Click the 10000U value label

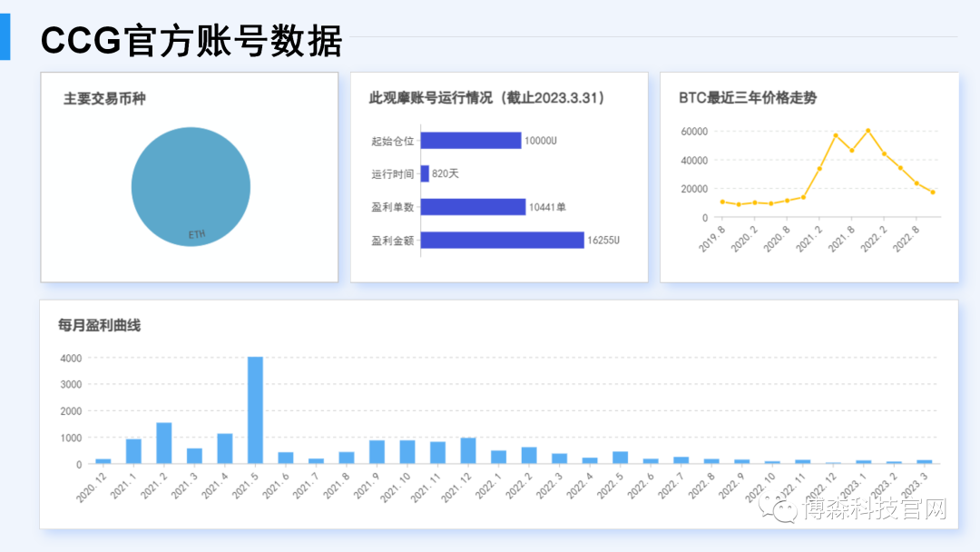tap(541, 141)
